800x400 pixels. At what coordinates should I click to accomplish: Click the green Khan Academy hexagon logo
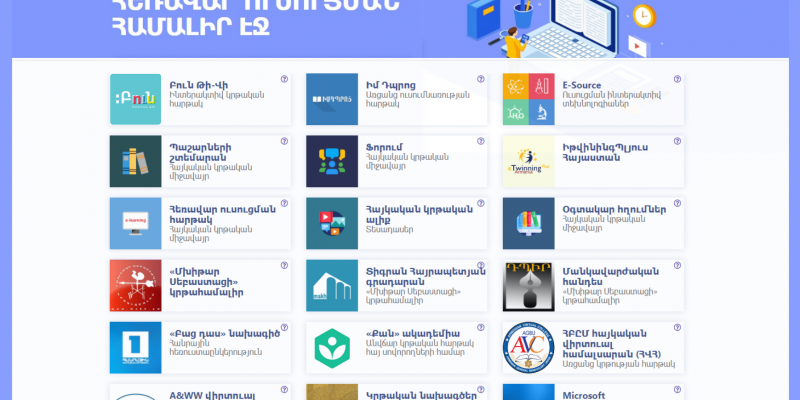click(332, 347)
